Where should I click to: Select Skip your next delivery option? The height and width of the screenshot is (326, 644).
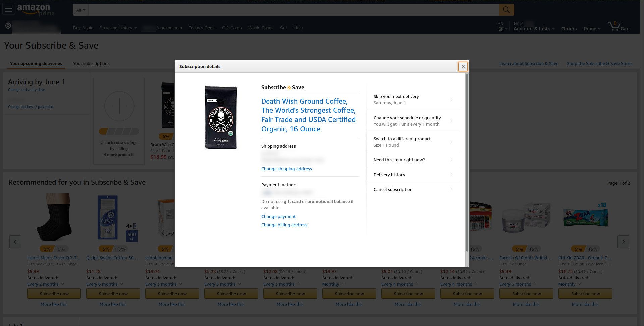click(413, 99)
